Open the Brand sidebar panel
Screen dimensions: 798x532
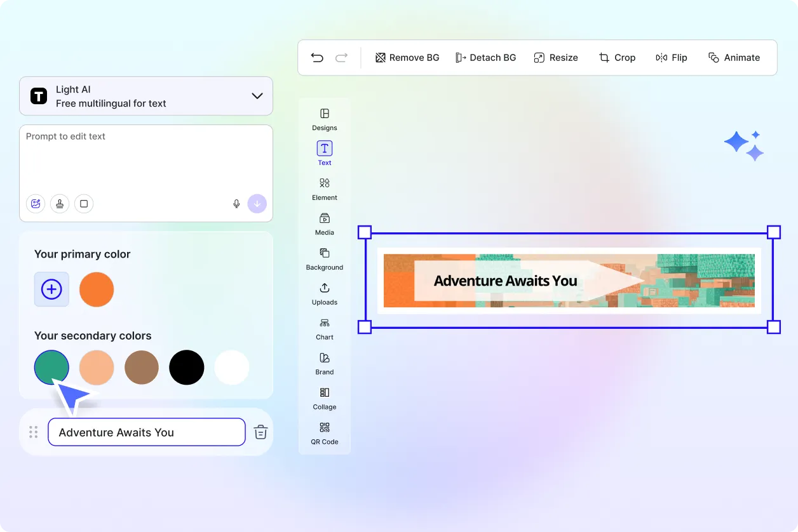(325, 364)
